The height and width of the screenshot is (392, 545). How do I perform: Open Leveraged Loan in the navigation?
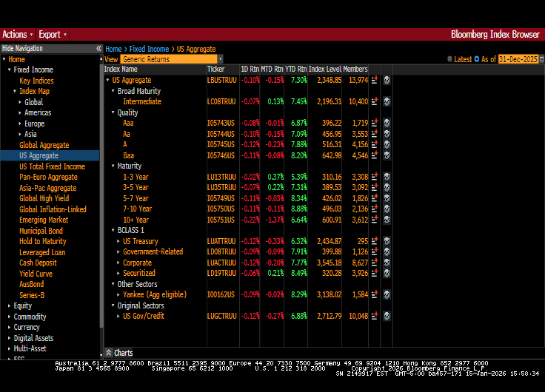(42, 252)
